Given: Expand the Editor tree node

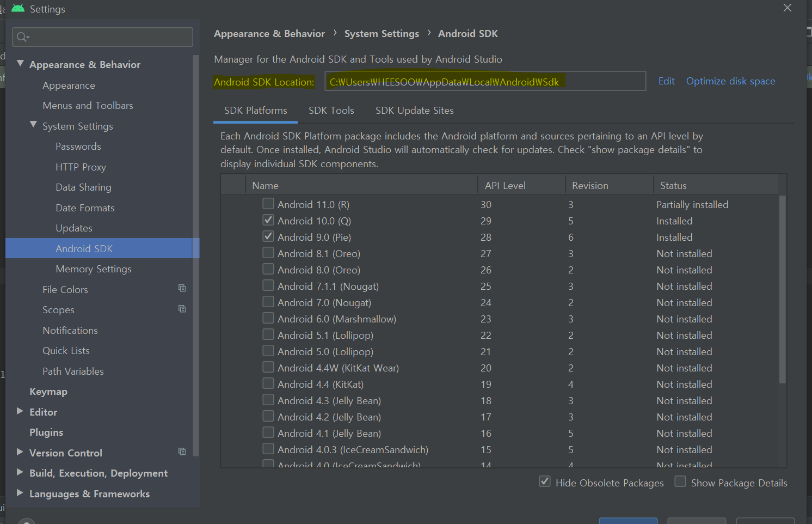Looking at the screenshot, I should pyautogui.click(x=20, y=411).
